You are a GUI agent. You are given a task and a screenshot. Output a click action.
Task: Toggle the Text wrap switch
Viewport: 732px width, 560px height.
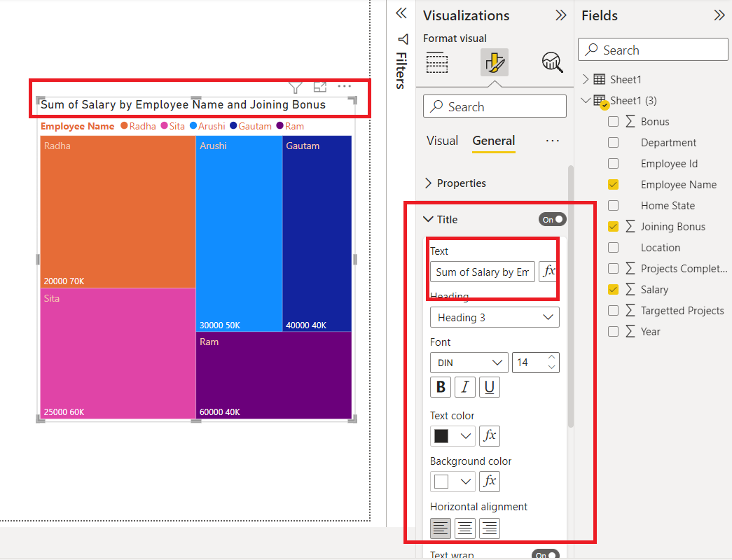tap(546, 555)
